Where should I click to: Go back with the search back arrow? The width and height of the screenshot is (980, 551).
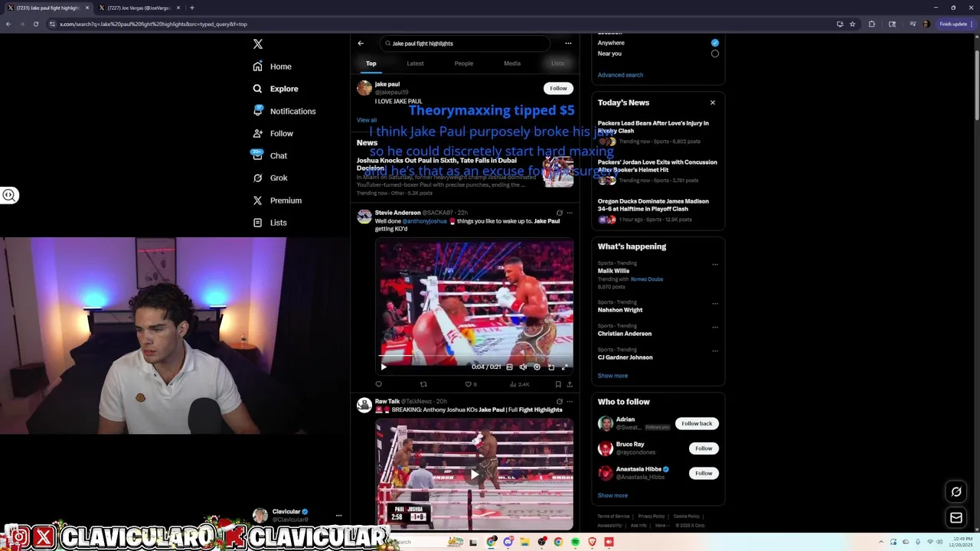361,44
